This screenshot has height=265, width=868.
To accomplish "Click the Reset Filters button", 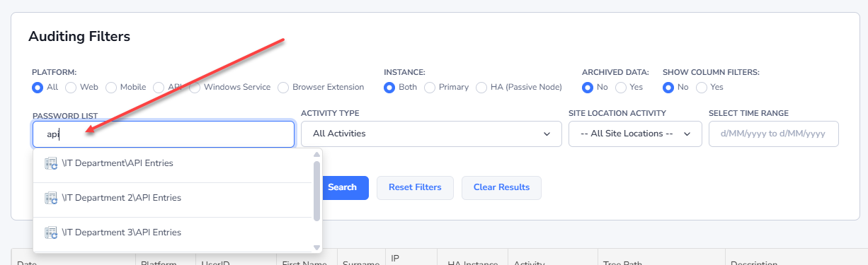I will [x=415, y=188].
